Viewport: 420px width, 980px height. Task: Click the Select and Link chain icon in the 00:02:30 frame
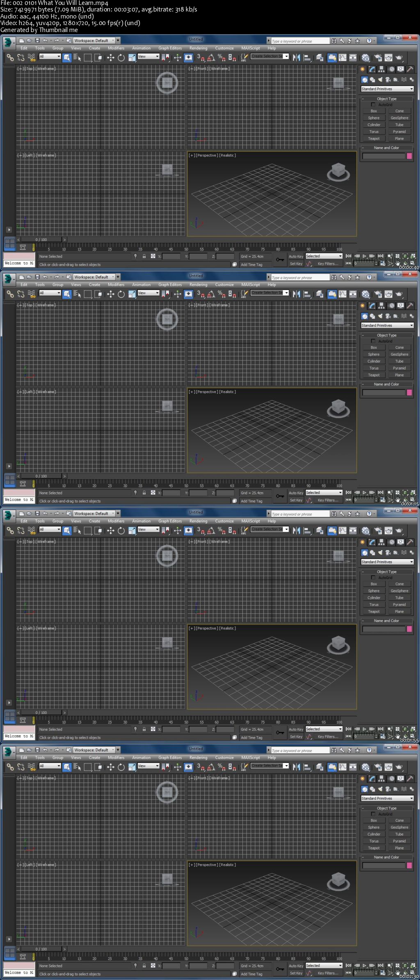click(10, 767)
